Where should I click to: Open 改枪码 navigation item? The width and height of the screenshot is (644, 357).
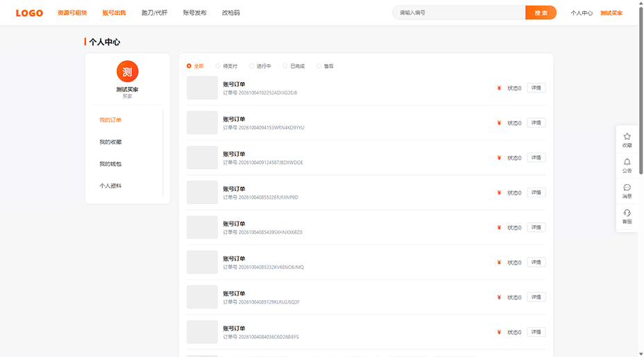click(x=231, y=13)
